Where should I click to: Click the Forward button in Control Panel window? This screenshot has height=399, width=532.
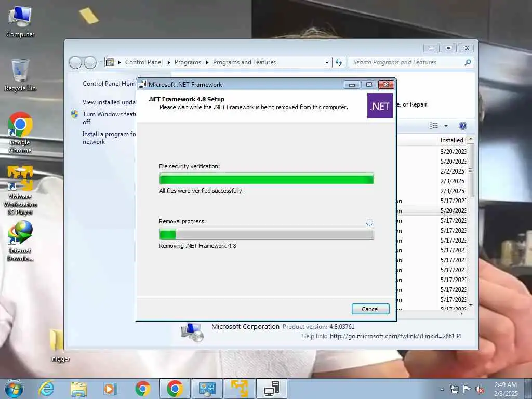(x=90, y=62)
